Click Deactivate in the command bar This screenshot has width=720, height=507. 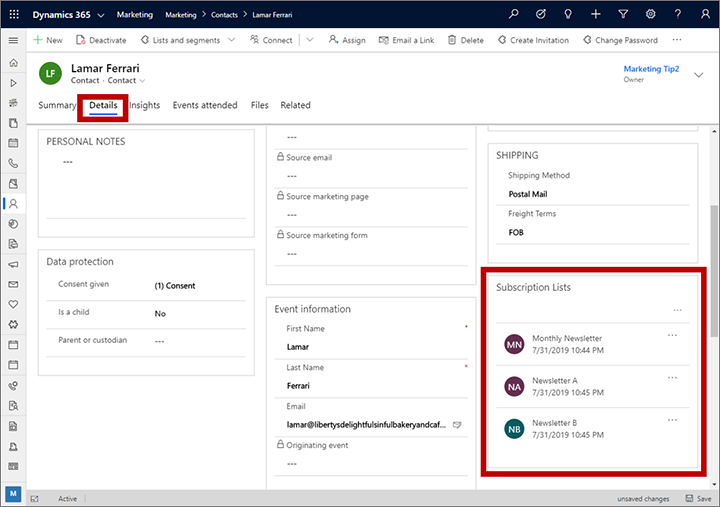pyautogui.click(x=101, y=40)
